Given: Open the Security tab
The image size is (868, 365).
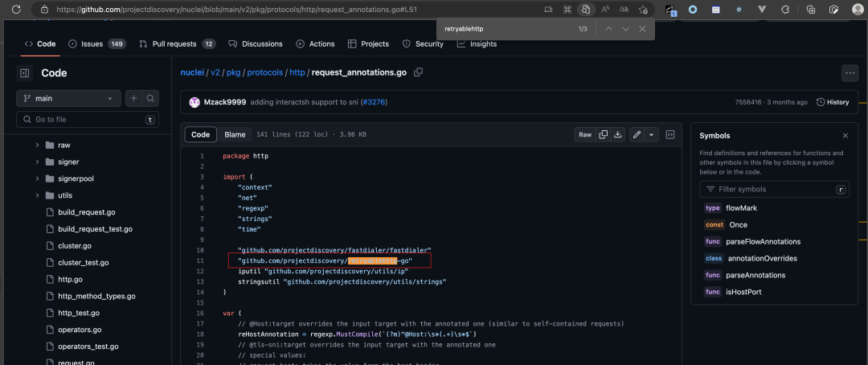Looking at the screenshot, I should tap(423, 43).
